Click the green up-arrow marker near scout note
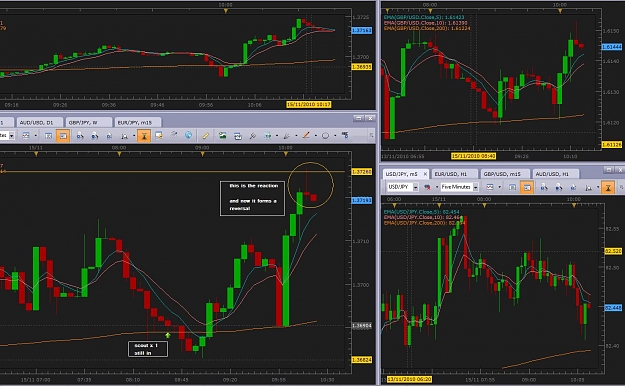The width and height of the screenshot is (625, 386). tap(168, 335)
